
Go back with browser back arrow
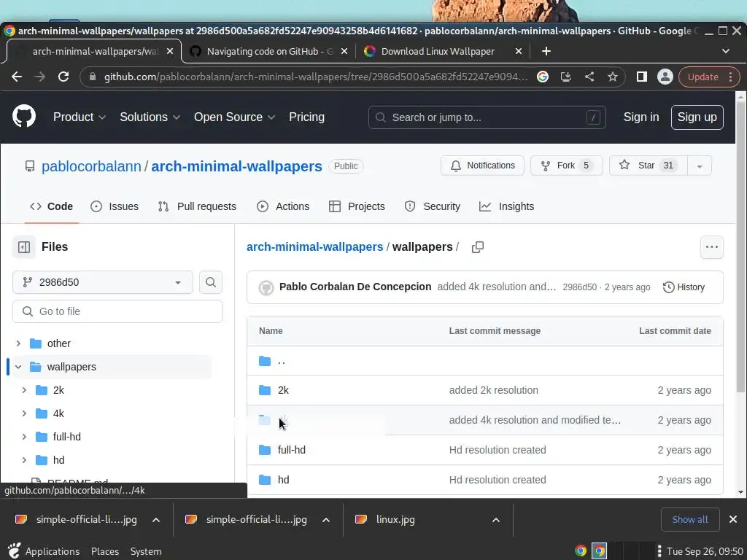[x=17, y=77]
